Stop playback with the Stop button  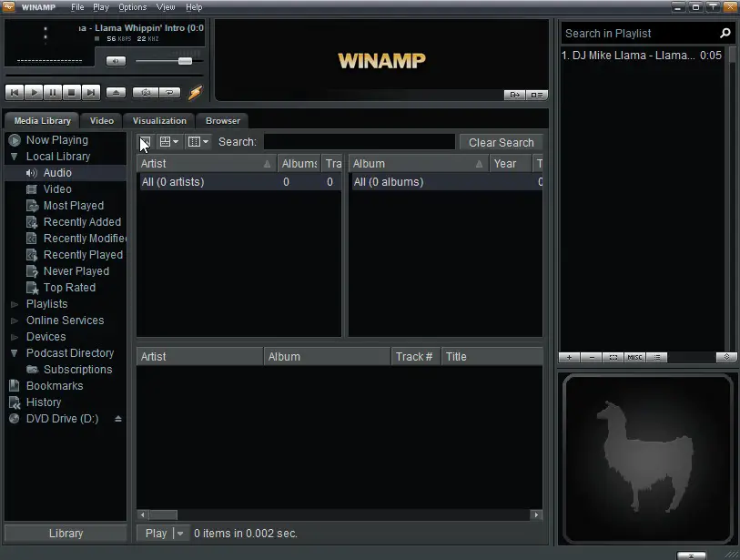(72, 92)
